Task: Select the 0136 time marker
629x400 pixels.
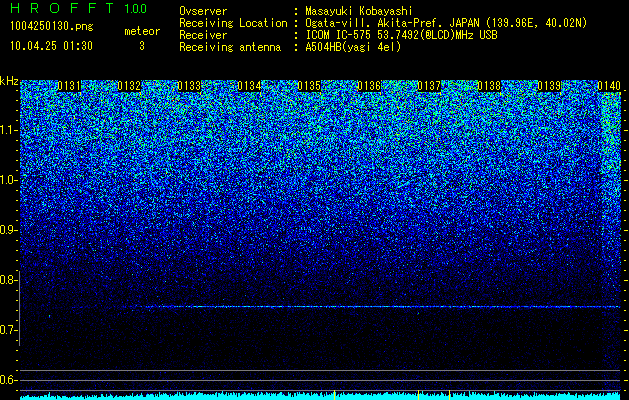Action: click(x=369, y=86)
